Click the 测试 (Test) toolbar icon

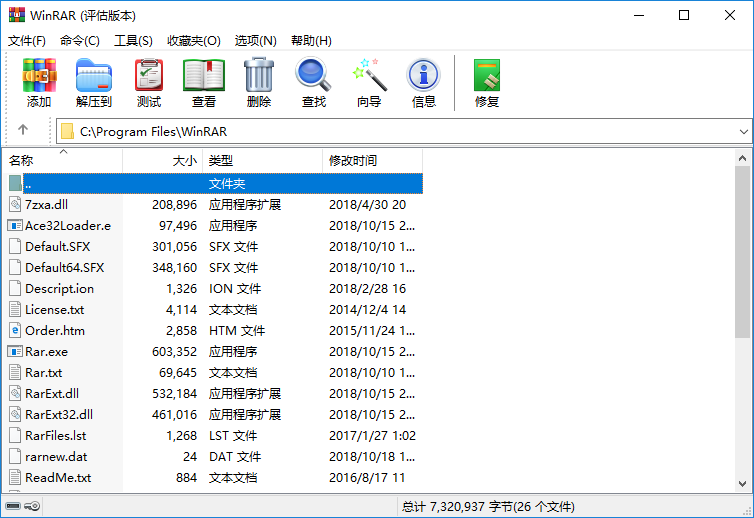[x=149, y=75]
